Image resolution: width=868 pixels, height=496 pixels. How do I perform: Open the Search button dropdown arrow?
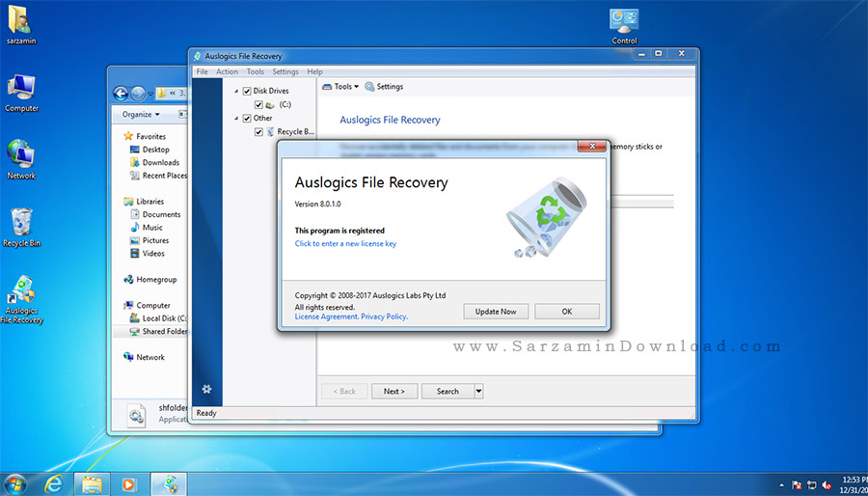coord(478,392)
